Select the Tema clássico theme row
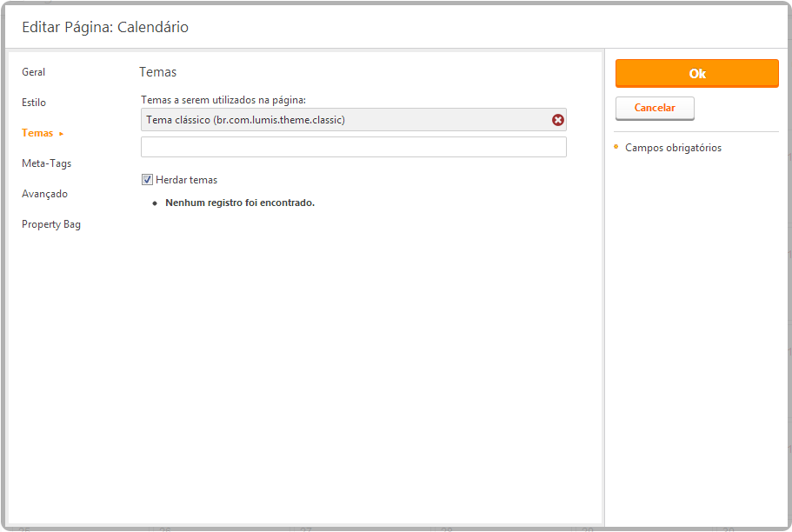 point(354,120)
